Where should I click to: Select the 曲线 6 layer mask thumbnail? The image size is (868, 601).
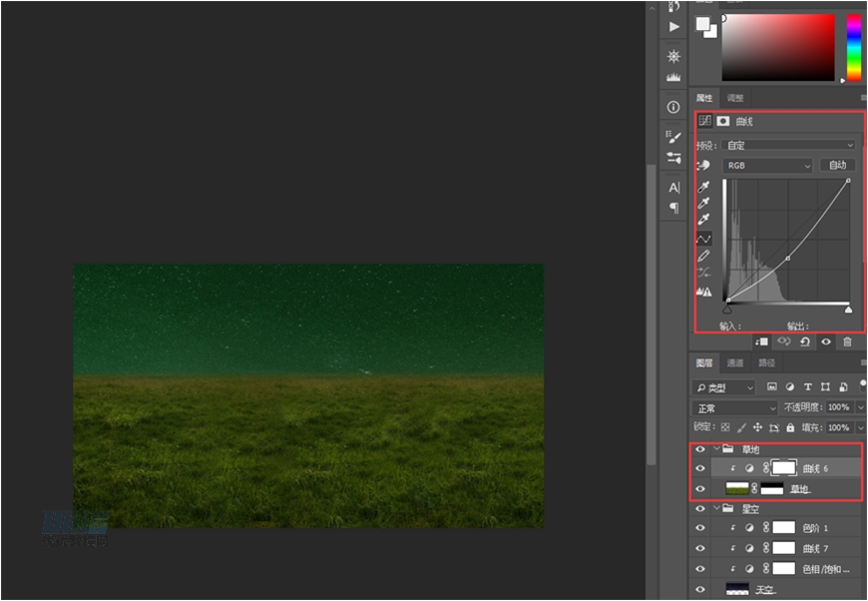click(x=784, y=468)
